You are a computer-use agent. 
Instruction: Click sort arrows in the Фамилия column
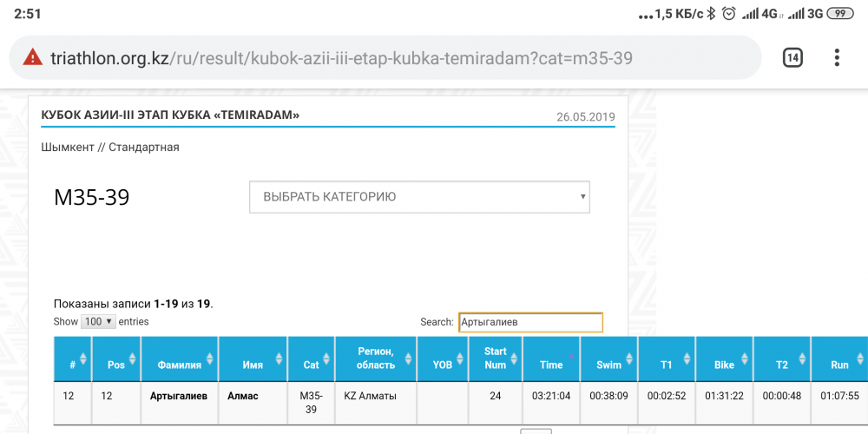(210, 359)
